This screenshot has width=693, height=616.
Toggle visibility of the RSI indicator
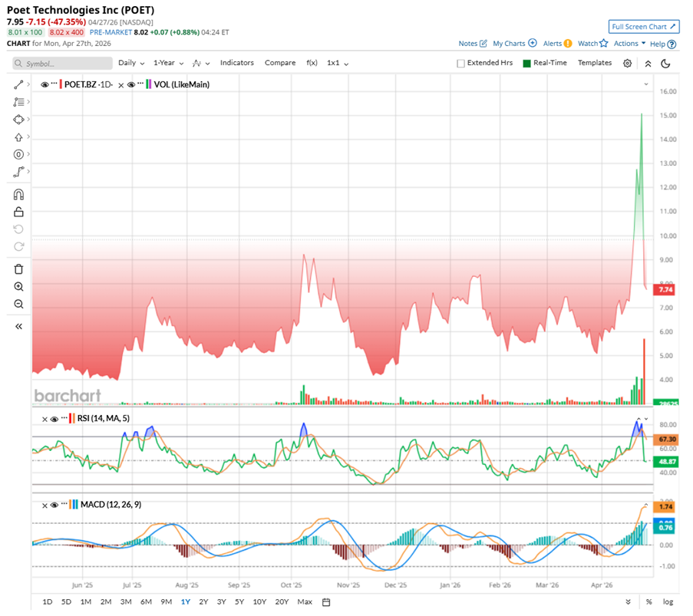click(x=54, y=419)
